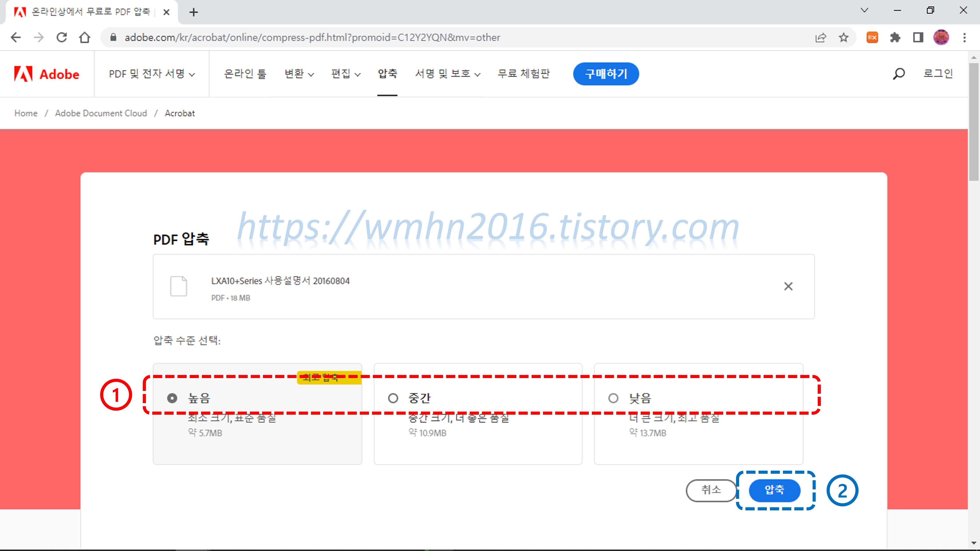Select the 중간 compression radio button
This screenshot has width=980, height=551.
[x=393, y=398]
